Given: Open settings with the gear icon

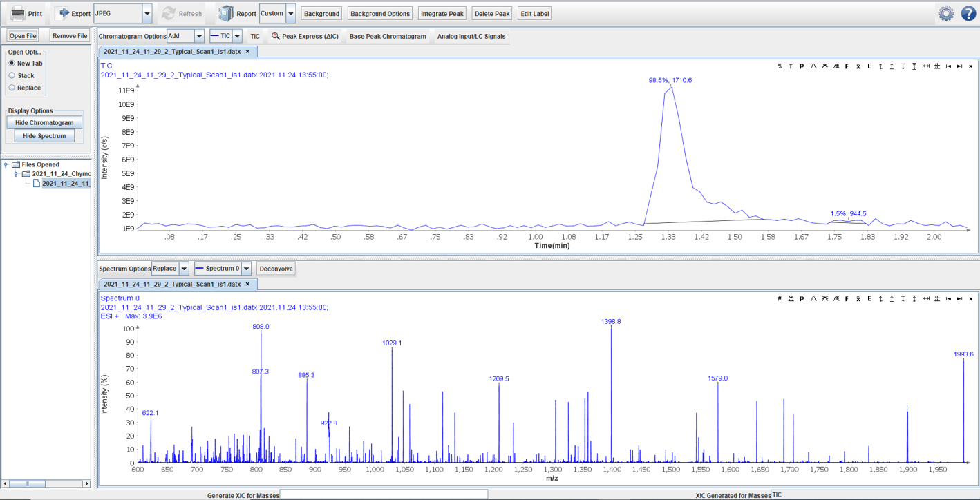Looking at the screenshot, I should click(x=946, y=13).
